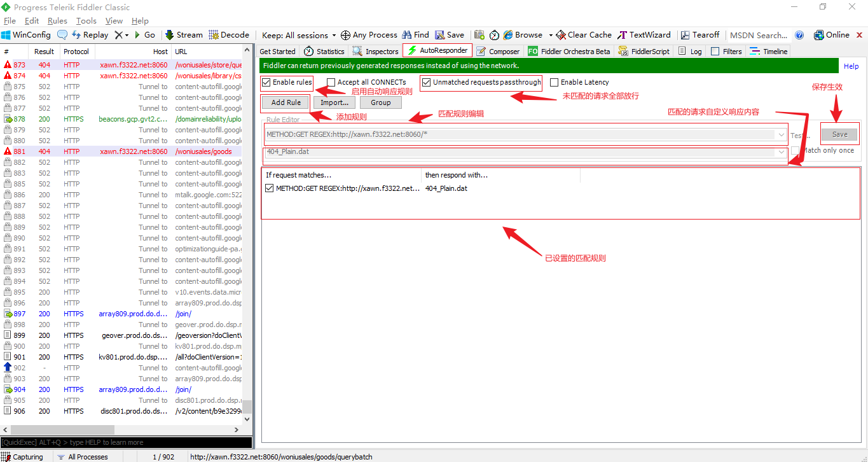The image size is (868, 462).
Task: Check Accept all CONNECTs
Action: (x=331, y=82)
